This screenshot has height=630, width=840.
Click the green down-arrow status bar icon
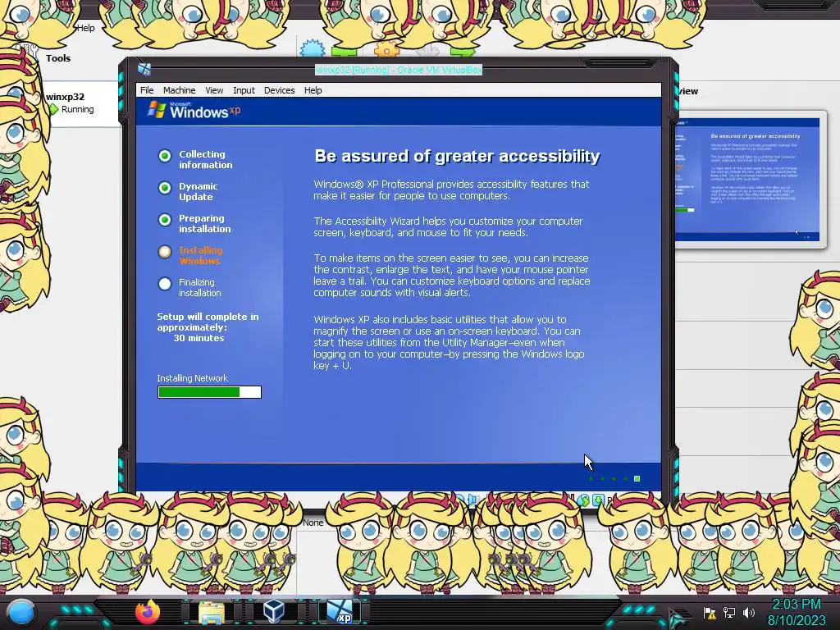click(597, 500)
